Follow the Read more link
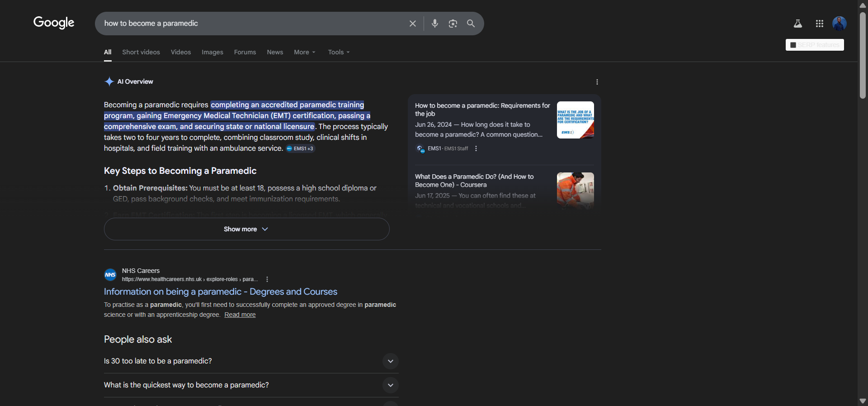868x406 pixels. 240,315
